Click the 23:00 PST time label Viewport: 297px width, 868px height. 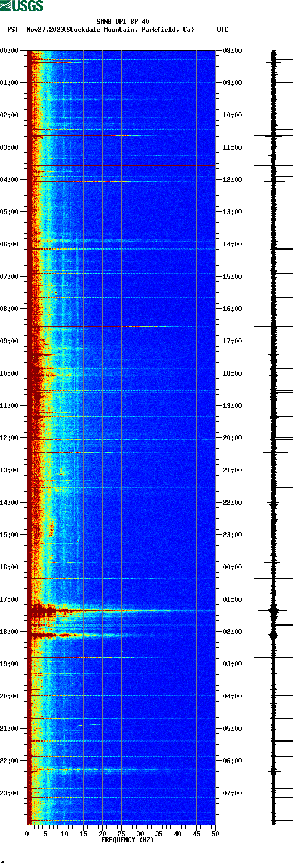coord(10,793)
